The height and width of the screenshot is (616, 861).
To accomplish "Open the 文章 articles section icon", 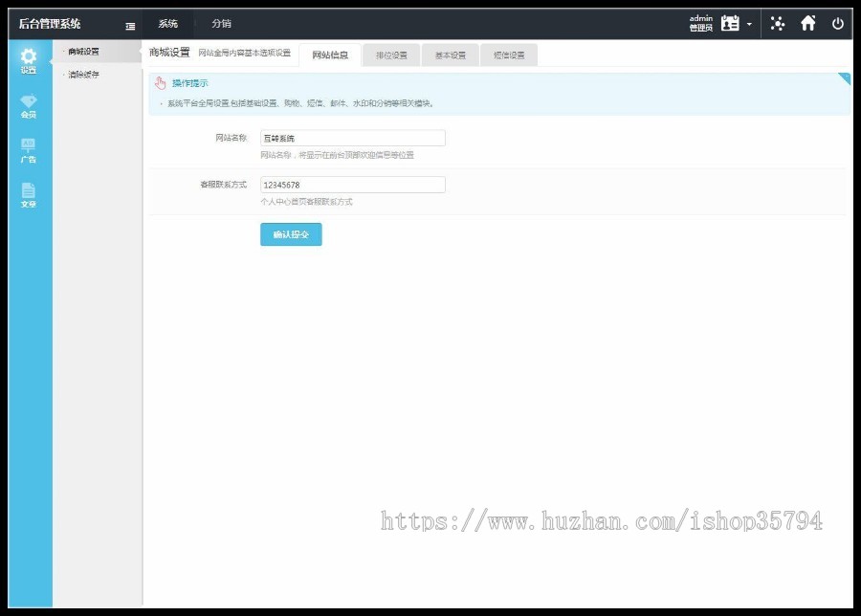I will [29, 195].
